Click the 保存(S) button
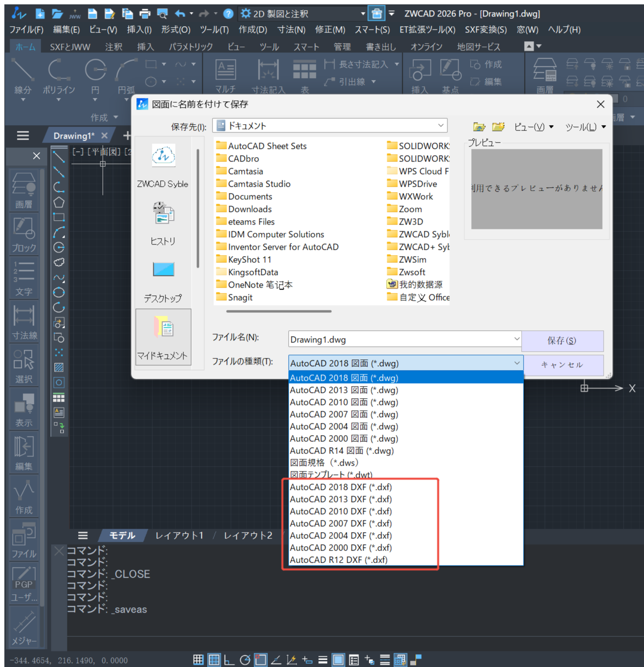 coord(562,341)
